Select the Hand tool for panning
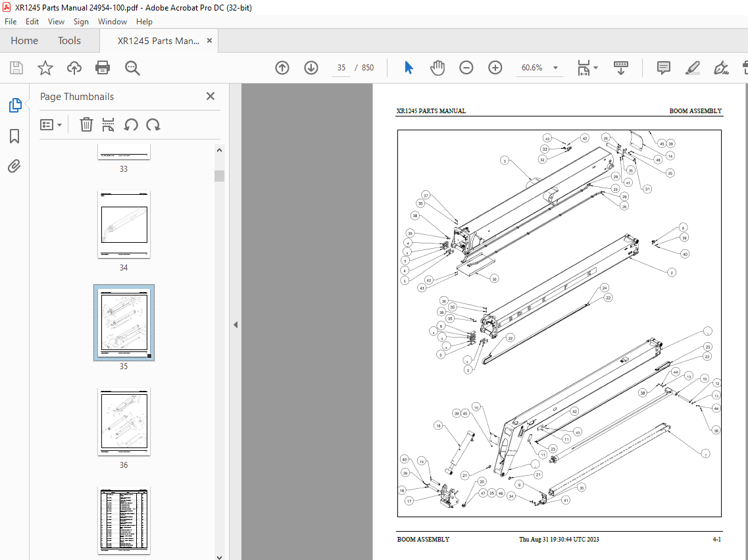The height and width of the screenshot is (560, 748). [x=436, y=67]
